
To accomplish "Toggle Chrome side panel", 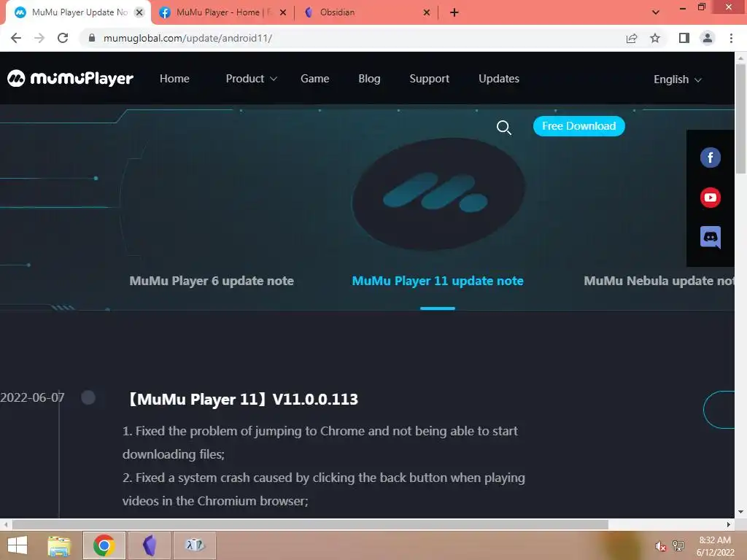I will pos(684,38).
